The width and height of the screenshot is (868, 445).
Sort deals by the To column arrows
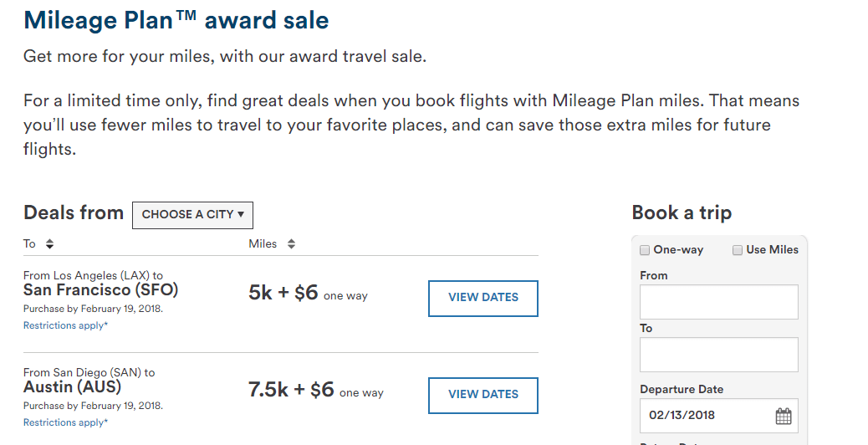tap(50, 243)
